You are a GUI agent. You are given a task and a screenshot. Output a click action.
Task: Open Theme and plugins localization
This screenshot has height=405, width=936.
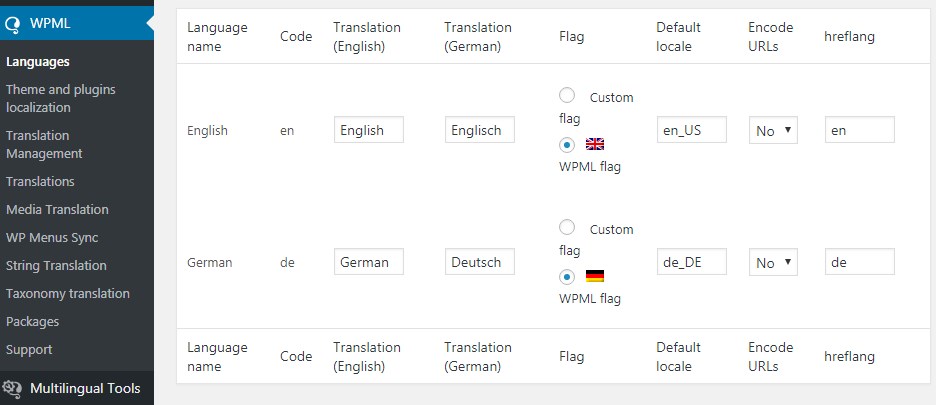61,99
